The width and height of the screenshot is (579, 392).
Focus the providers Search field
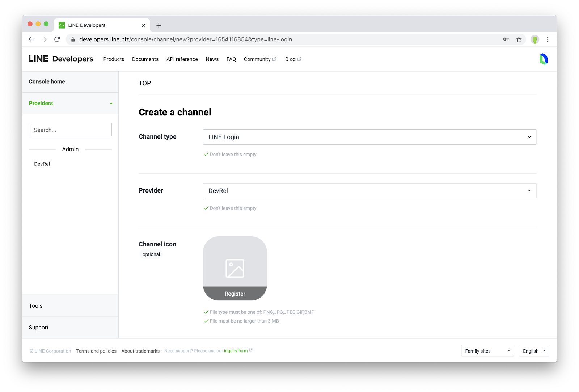click(x=70, y=130)
